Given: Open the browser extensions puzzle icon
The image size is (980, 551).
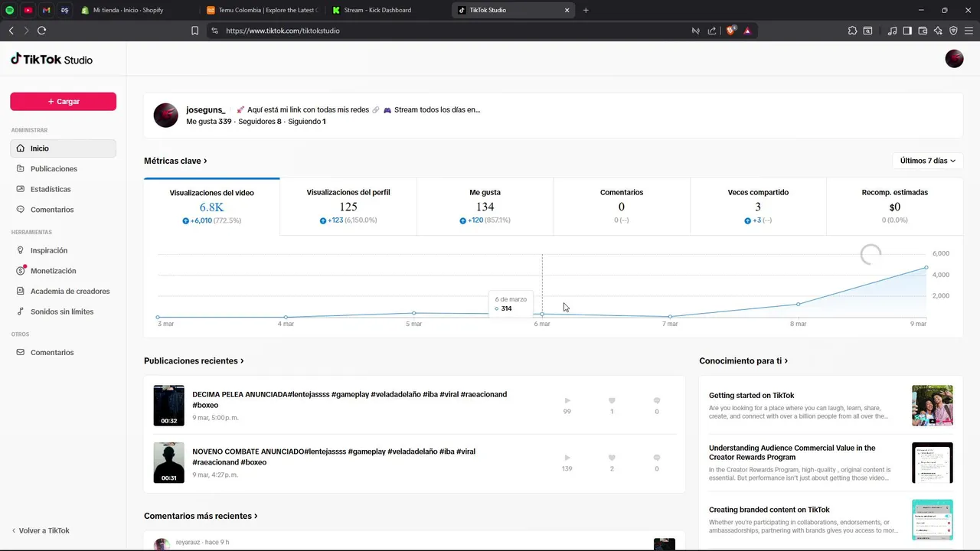Looking at the screenshot, I should (852, 31).
